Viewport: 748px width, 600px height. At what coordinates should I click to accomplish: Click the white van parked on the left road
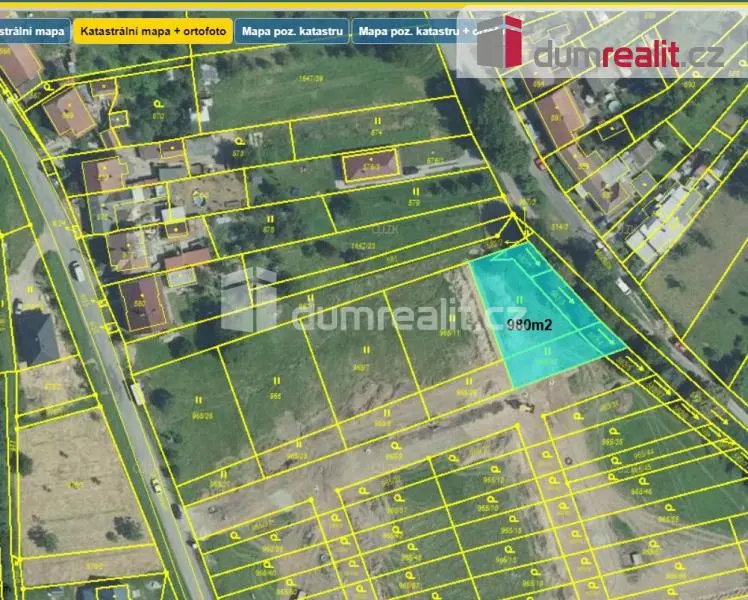(x=77, y=271)
